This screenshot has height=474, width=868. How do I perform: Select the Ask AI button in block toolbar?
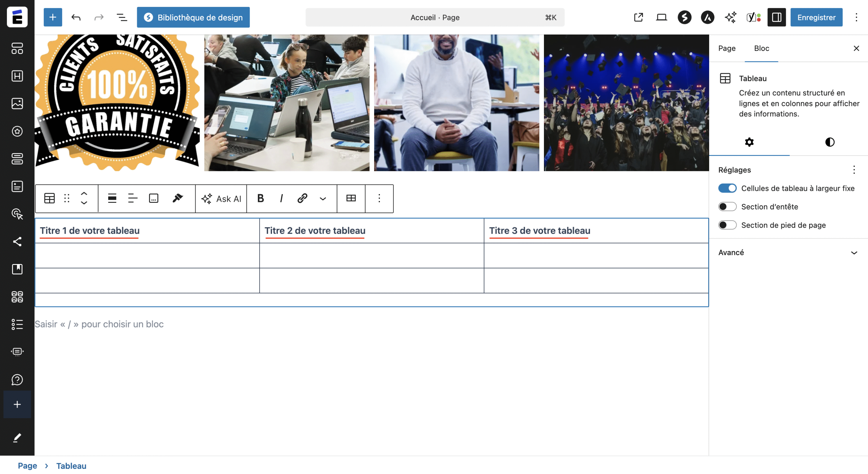[221, 199]
